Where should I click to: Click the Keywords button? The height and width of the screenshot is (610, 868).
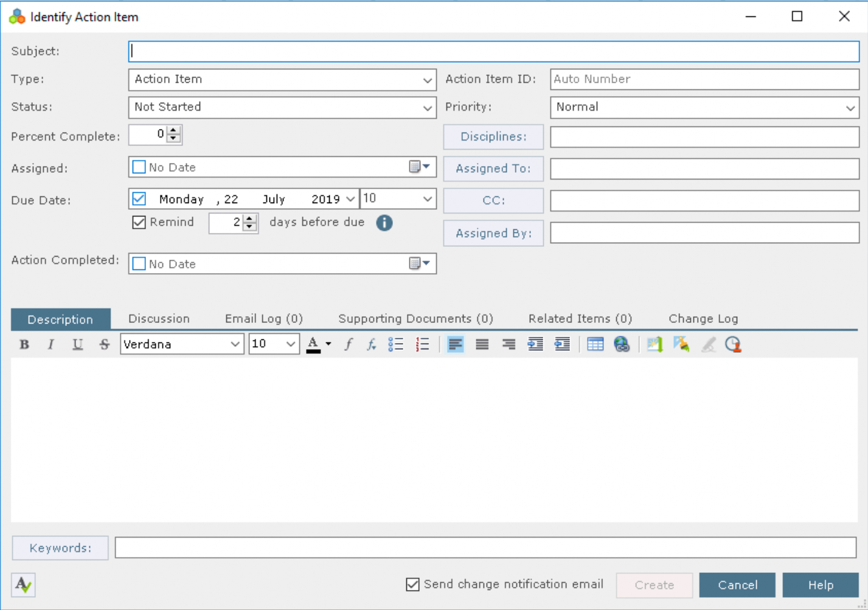click(x=60, y=548)
